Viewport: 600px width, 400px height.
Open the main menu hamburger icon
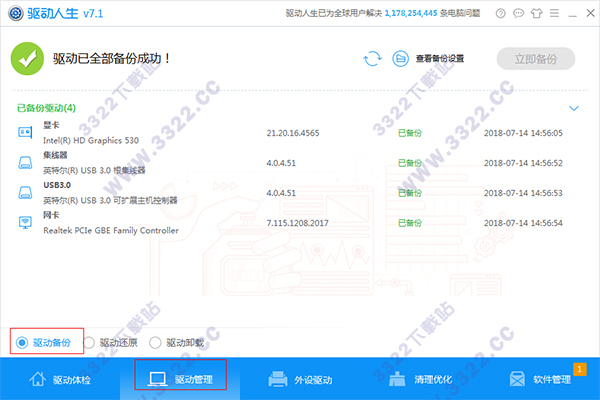[x=554, y=13]
